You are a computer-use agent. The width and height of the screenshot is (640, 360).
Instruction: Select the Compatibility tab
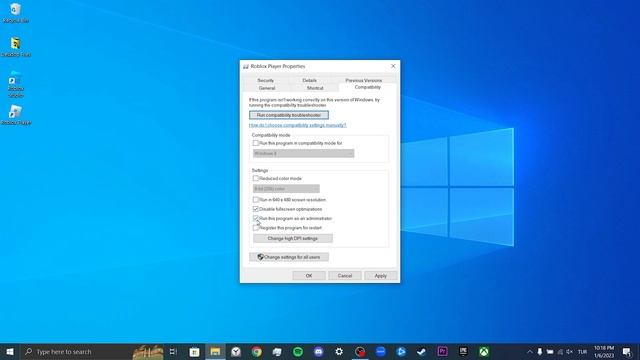click(367, 87)
